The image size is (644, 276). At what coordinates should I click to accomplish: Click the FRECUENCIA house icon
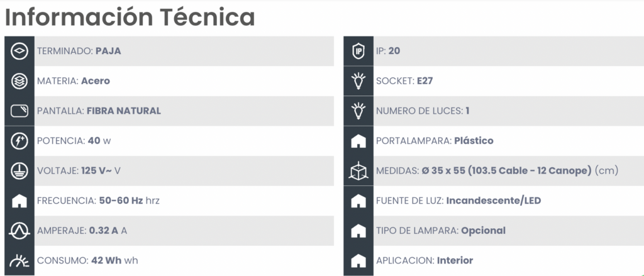pos(19,201)
